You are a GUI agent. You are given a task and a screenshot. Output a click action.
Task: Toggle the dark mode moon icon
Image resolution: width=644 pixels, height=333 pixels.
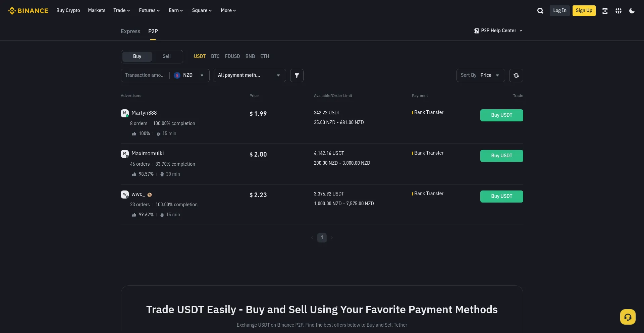tap(632, 11)
